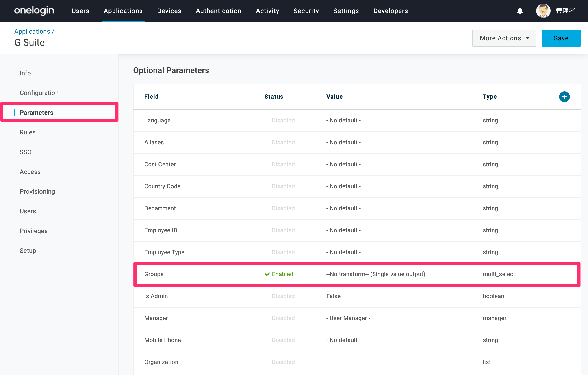
Task: Open the Mobile Phone parameter row
Action: [357, 340]
